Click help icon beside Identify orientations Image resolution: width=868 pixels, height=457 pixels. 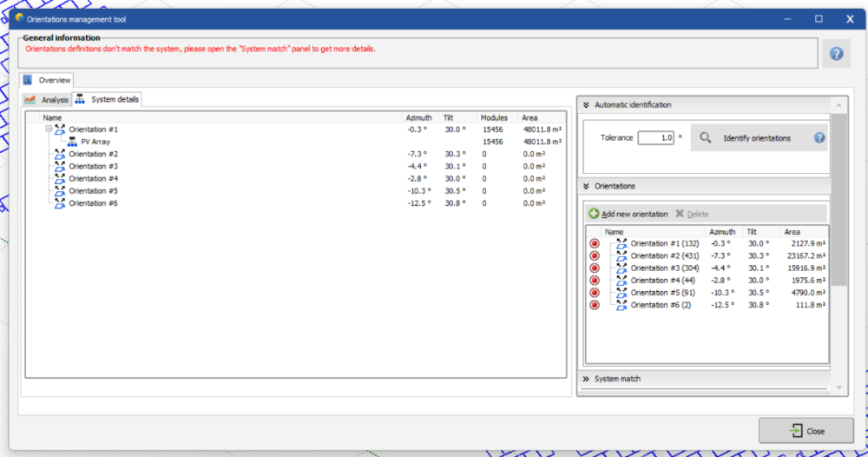(819, 138)
